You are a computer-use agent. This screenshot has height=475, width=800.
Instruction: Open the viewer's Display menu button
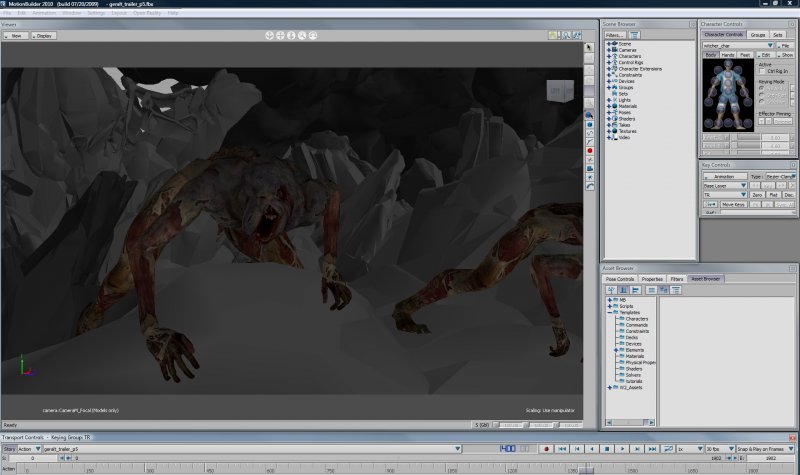click(43, 36)
